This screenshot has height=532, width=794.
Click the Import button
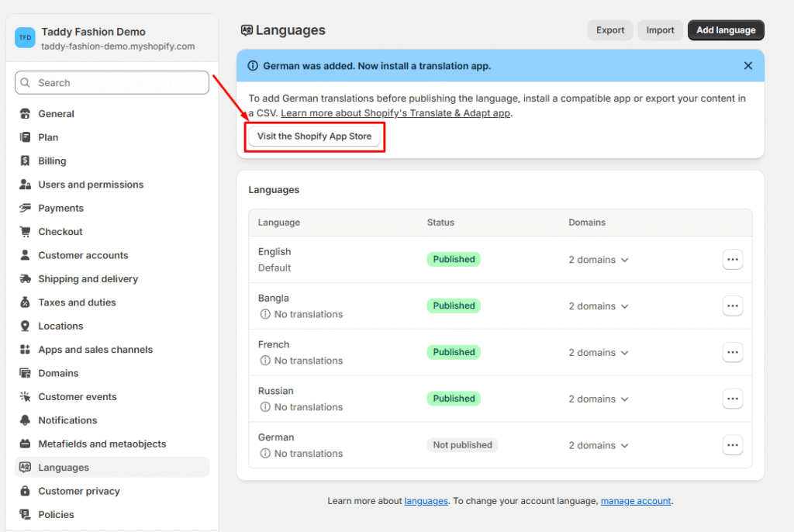click(x=661, y=30)
